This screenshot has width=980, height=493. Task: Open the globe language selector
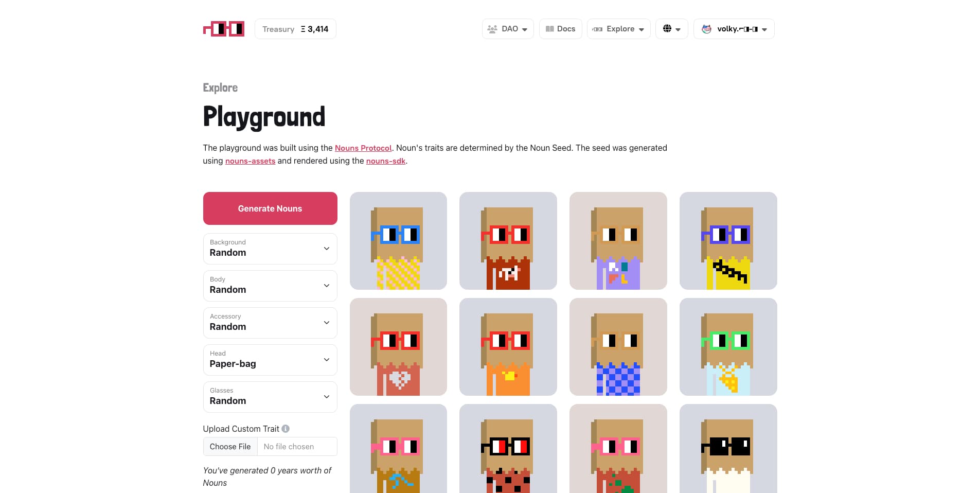671,29
